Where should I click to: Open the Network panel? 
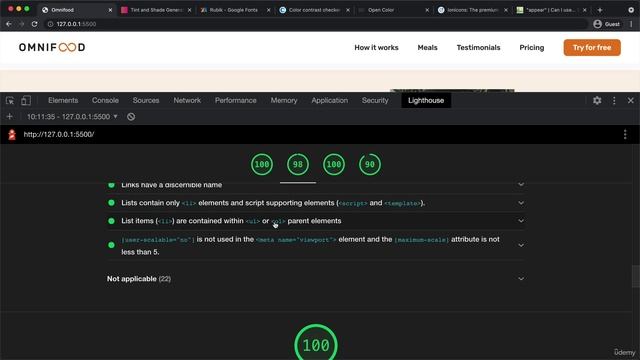tap(187, 100)
